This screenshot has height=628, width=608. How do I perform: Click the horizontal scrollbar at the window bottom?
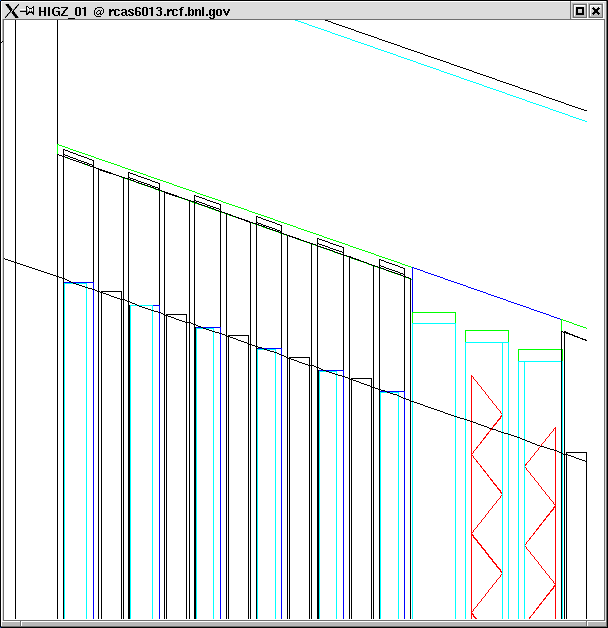(x=304, y=624)
